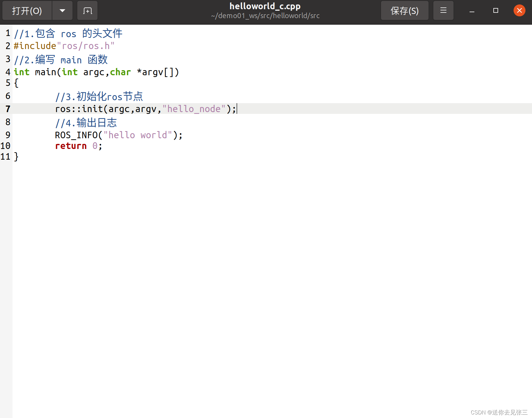Click the ROS_INFO("hello world") line
The image size is (532, 418).
click(x=119, y=135)
